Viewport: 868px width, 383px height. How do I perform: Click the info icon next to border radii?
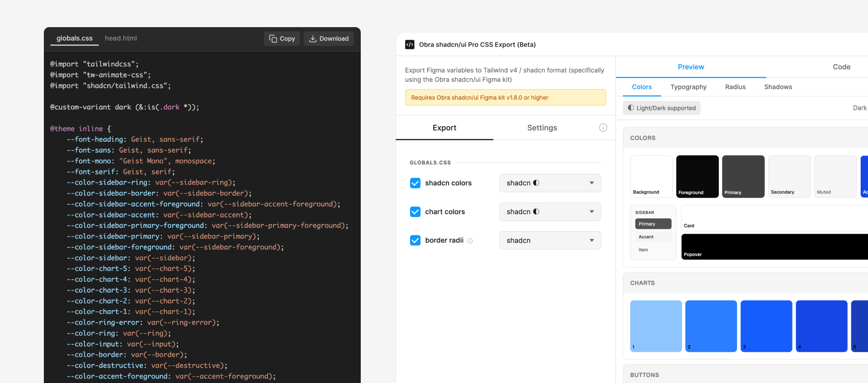coord(470,241)
